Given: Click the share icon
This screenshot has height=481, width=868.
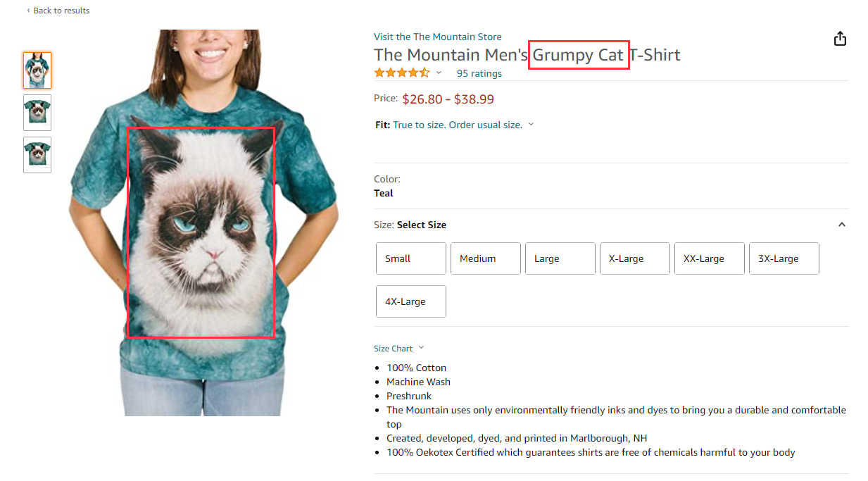Looking at the screenshot, I should [x=840, y=39].
